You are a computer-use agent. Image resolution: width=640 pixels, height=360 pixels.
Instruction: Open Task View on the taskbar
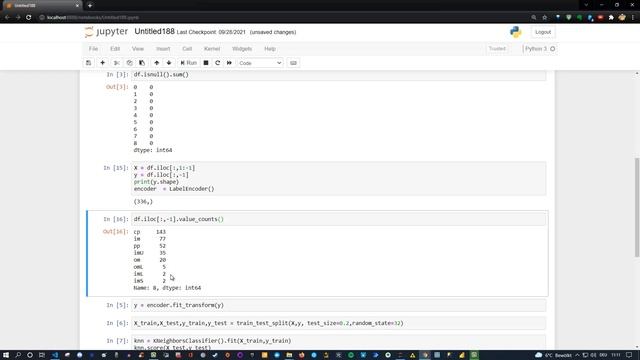tap(42, 355)
